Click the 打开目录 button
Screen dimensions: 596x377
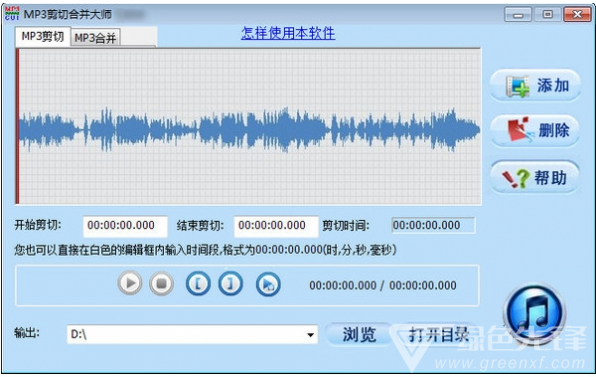click(438, 334)
